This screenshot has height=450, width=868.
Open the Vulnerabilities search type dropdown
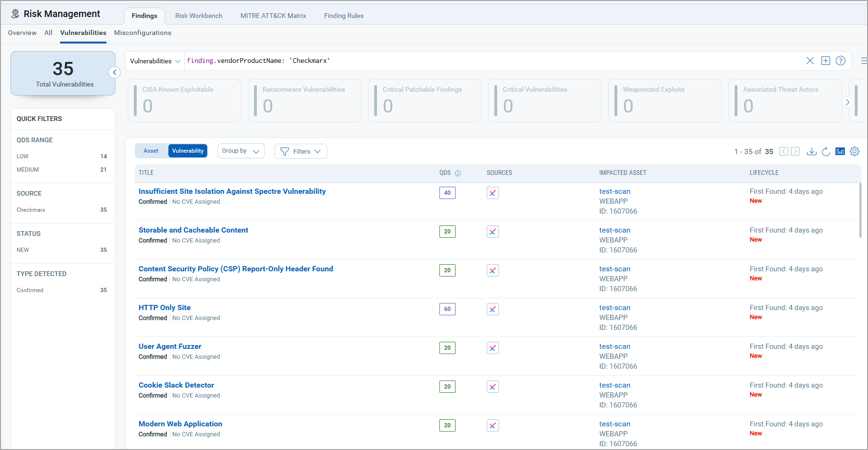(x=155, y=61)
